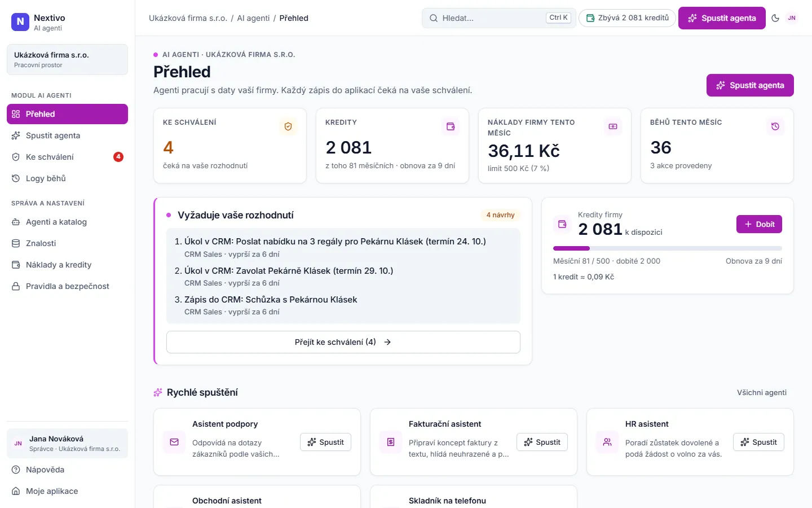Click Spustit agenta button in top bar
The height and width of the screenshot is (508, 812).
pyautogui.click(x=722, y=18)
